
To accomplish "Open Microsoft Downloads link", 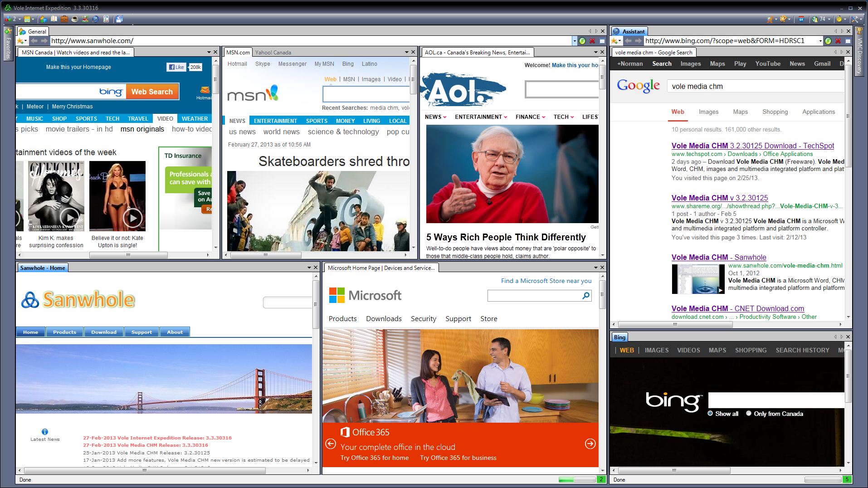I will click(384, 319).
